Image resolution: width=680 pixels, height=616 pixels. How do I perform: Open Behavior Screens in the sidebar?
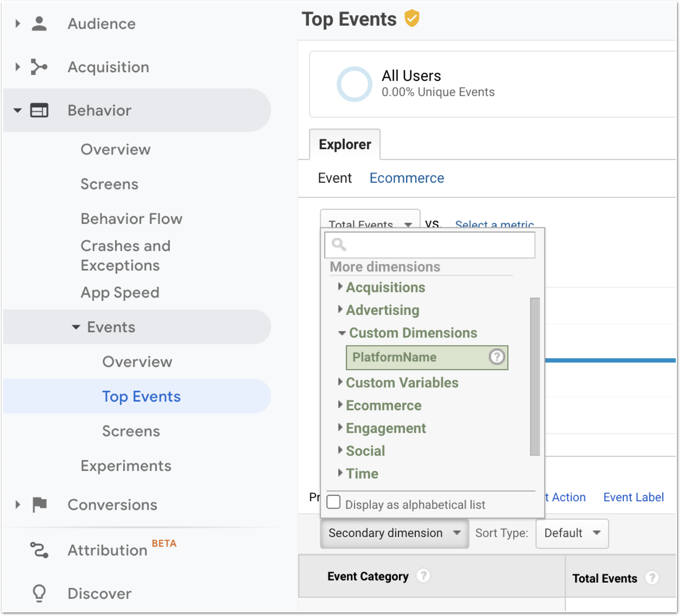click(109, 184)
